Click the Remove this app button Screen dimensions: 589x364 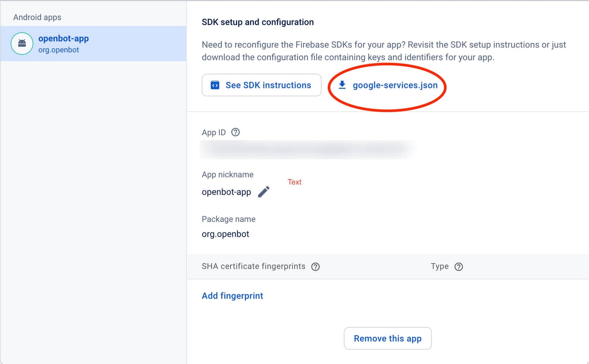point(388,338)
